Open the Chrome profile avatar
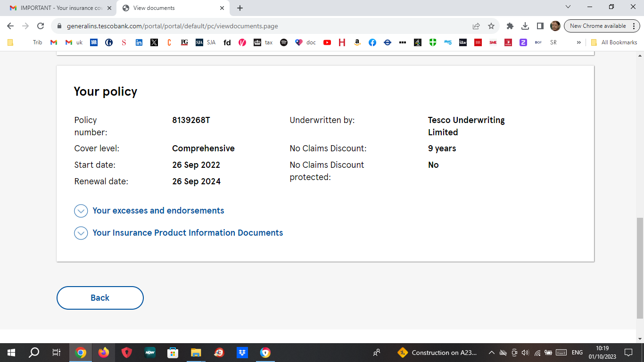This screenshot has width=644, height=362. click(555, 26)
